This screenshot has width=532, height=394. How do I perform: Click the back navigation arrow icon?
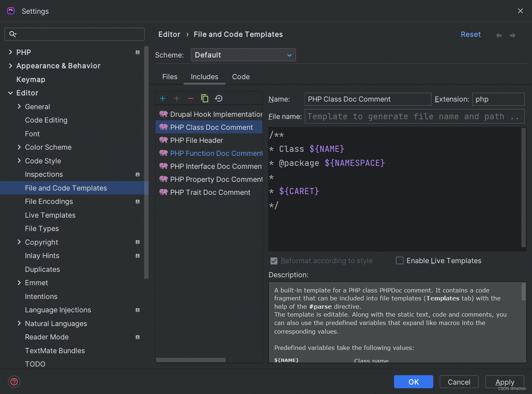point(499,35)
